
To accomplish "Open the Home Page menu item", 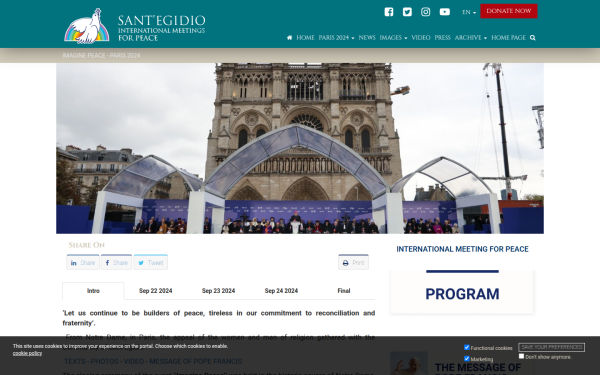I will pyautogui.click(x=508, y=38).
